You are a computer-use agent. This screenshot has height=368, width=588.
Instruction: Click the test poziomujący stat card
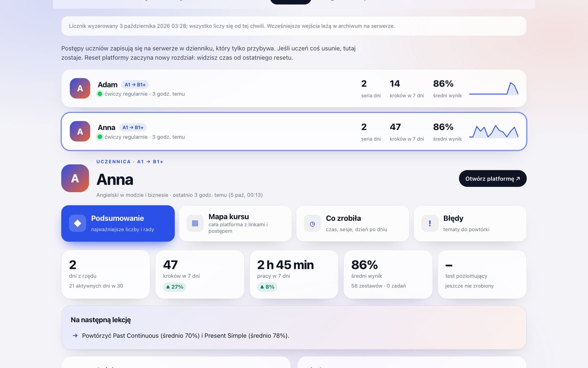point(482,274)
